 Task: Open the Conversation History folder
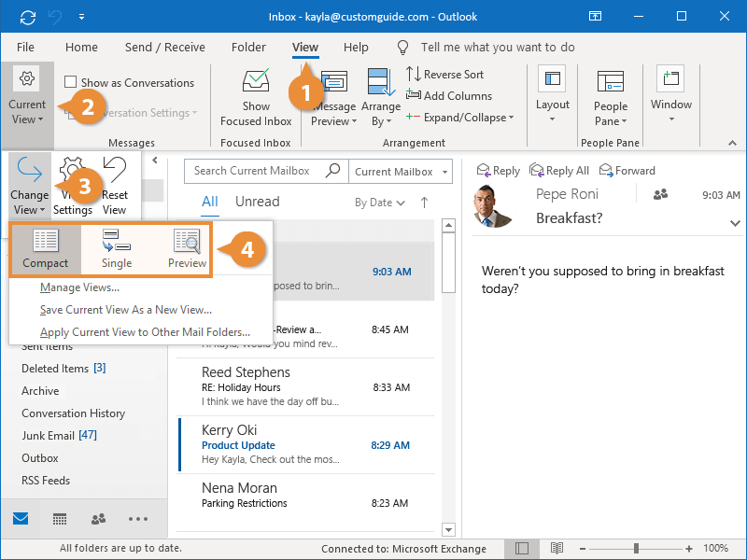(74, 413)
